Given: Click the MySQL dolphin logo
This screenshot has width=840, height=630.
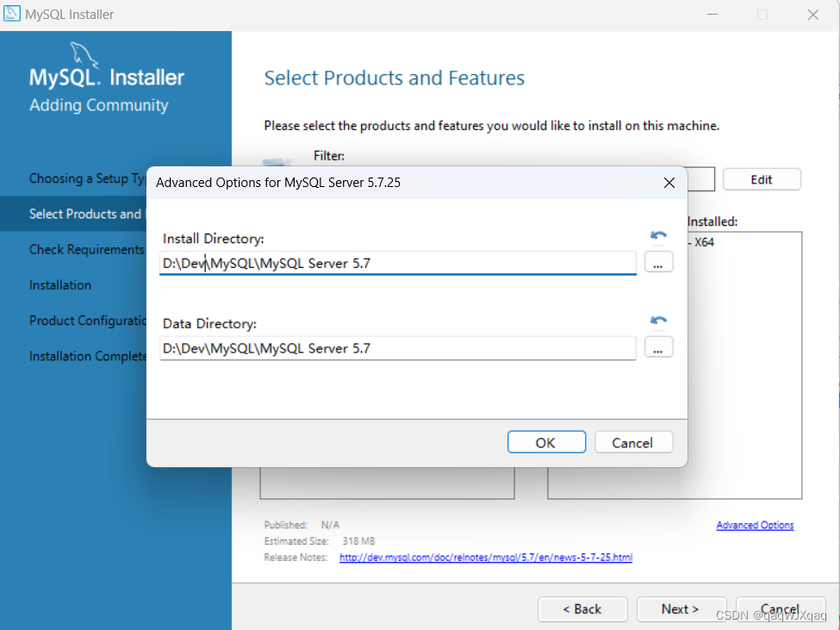Looking at the screenshot, I should (84, 56).
